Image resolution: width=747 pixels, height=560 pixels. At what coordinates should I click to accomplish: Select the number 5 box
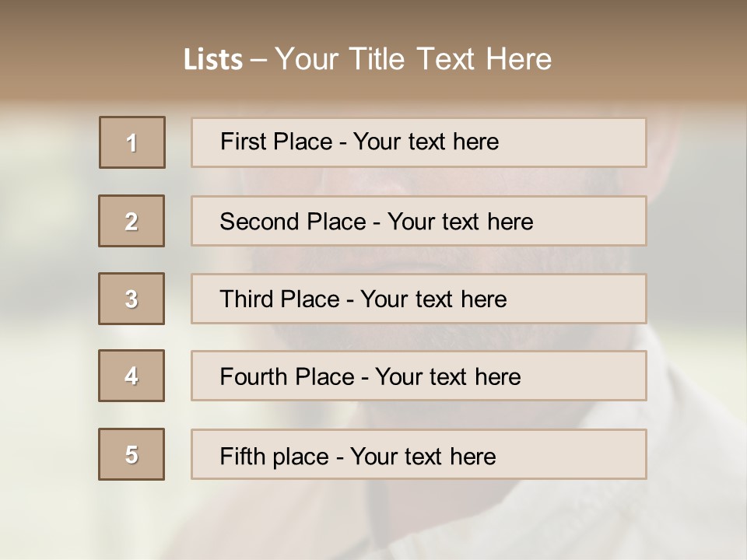click(132, 454)
